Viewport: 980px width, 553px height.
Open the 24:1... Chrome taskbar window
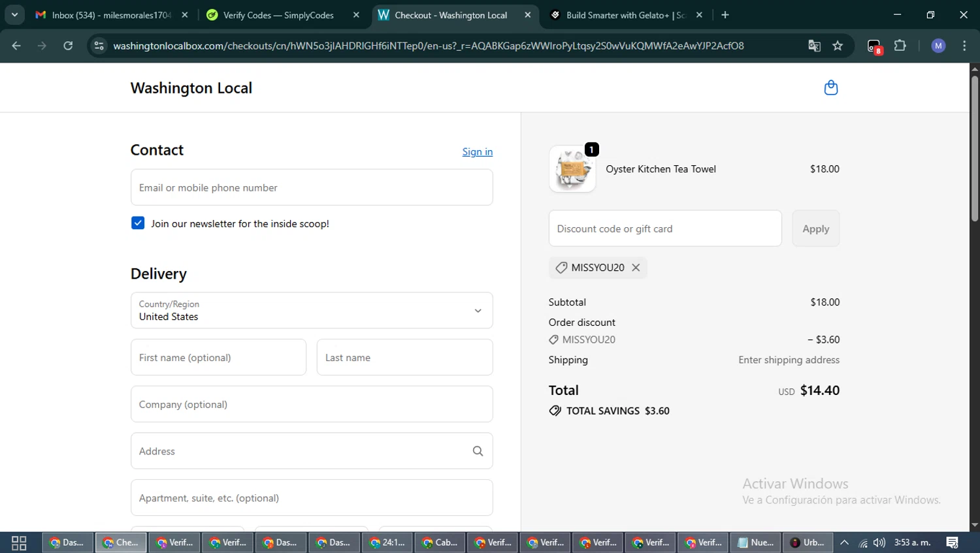[387, 543]
